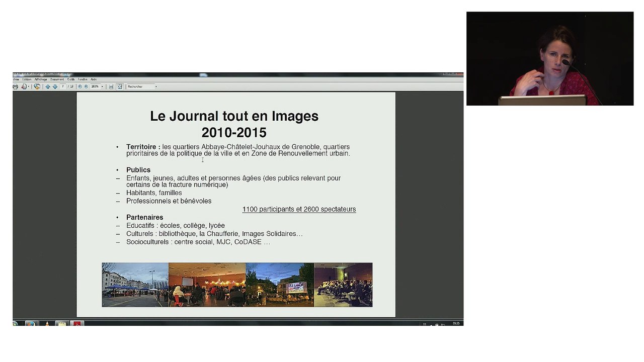Click the page number field showing 7
644x362 pixels.
click(x=63, y=86)
